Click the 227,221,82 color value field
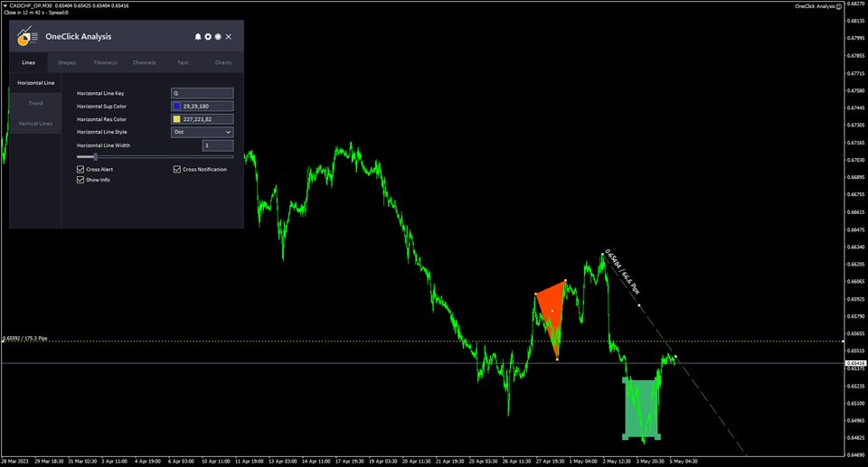The height and width of the screenshot is (467, 868). [x=202, y=119]
